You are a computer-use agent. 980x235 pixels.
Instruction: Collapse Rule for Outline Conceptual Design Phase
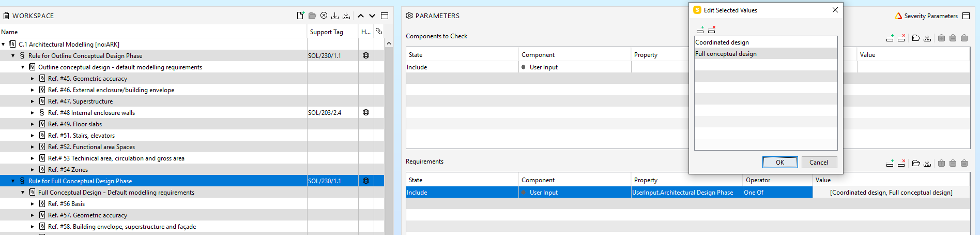coord(13,56)
